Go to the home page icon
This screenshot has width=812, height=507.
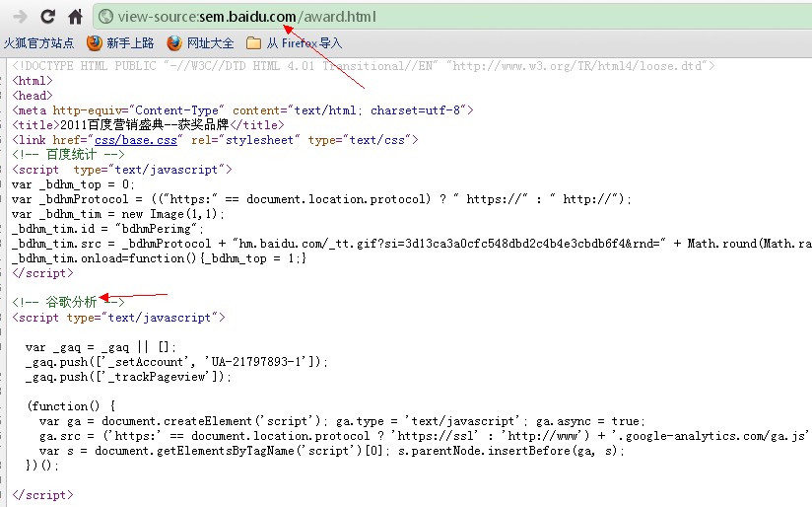click(76, 17)
